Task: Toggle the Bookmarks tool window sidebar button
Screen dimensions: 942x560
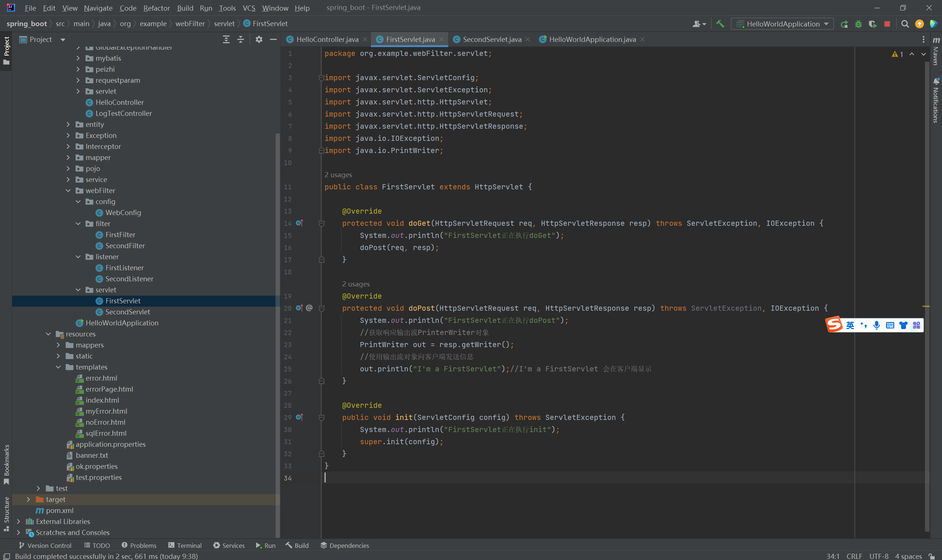Action: tap(6, 464)
